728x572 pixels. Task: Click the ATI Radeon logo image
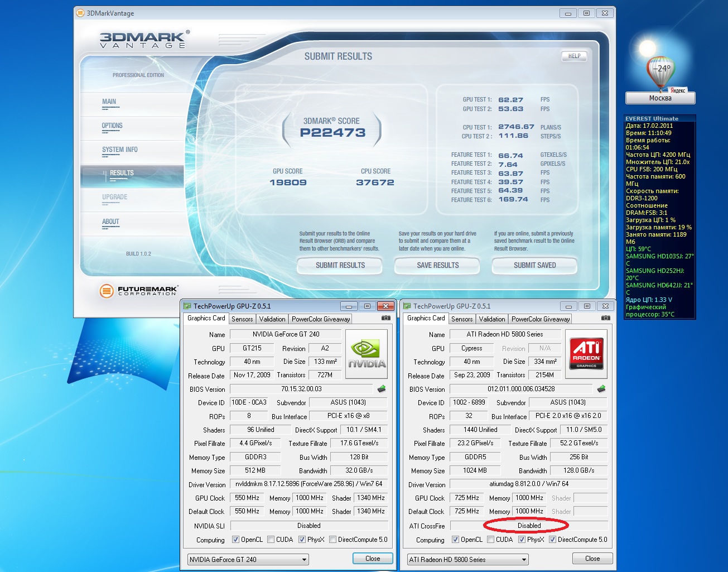(x=586, y=355)
